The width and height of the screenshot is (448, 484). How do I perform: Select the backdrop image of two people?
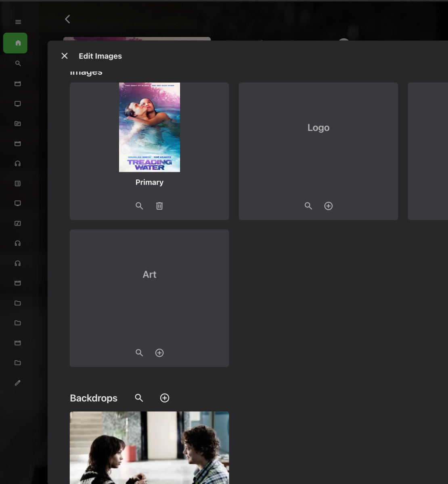(149, 447)
